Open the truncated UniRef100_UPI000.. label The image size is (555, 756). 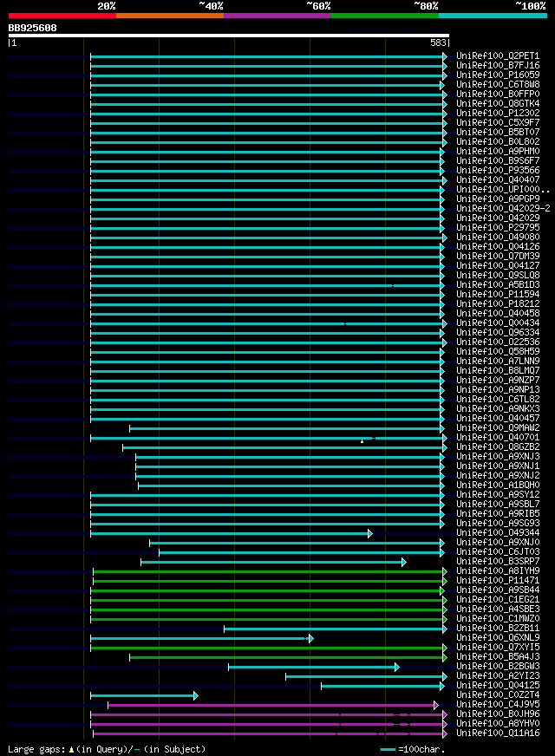coord(503,190)
